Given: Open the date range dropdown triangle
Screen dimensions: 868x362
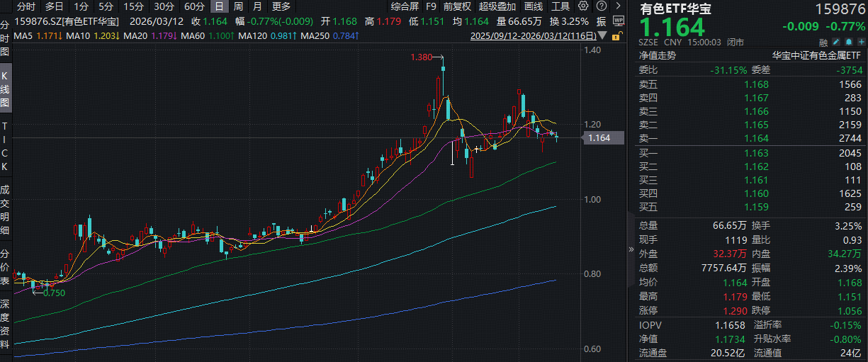Looking at the screenshot, I should (x=602, y=34).
